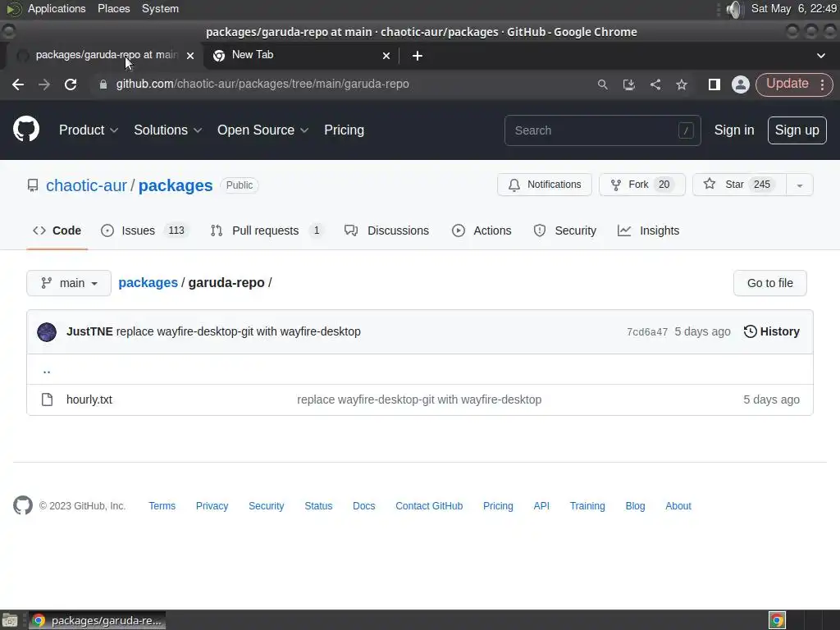Show desktop icon in bottom panel
This screenshot has width=840, height=630.
pos(10,621)
